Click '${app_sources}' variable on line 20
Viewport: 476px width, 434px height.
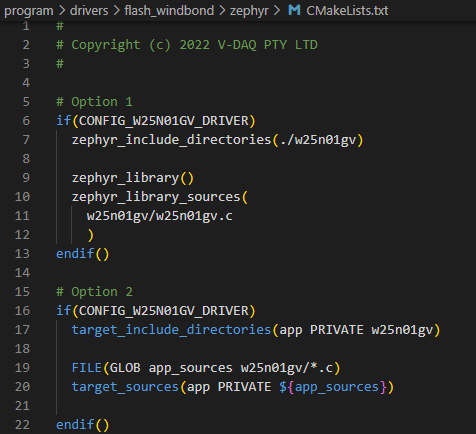click(333, 387)
